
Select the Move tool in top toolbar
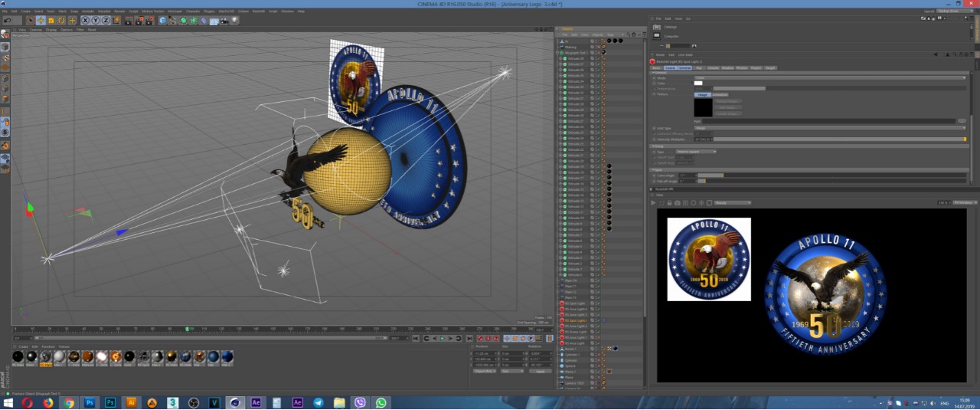pos(41,21)
